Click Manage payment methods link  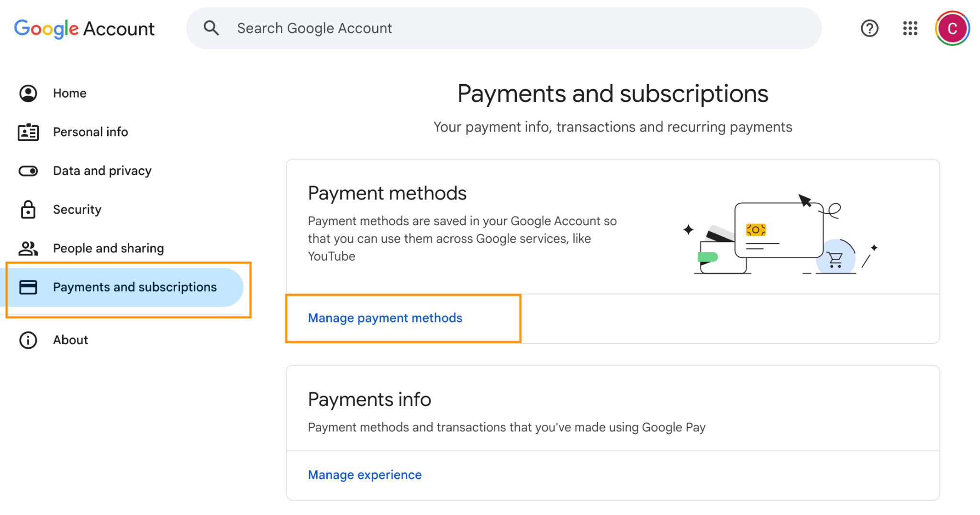tap(385, 318)
